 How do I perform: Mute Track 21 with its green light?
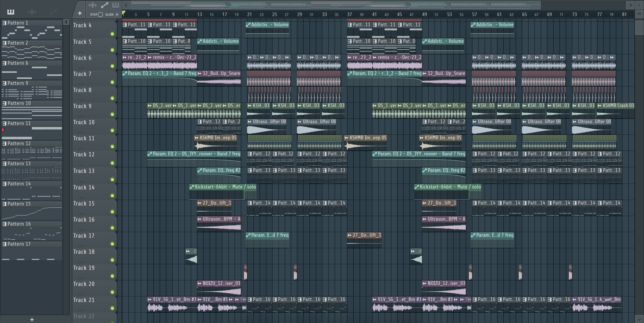[x=112, y=308]
